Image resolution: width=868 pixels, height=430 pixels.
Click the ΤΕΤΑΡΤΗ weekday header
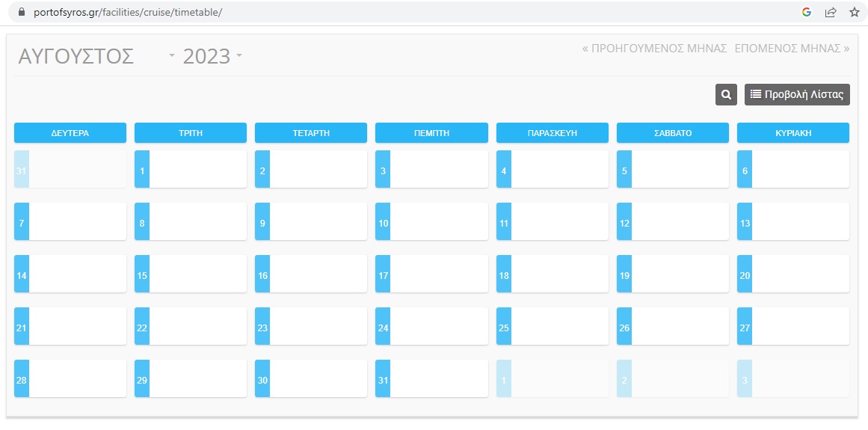311,133
